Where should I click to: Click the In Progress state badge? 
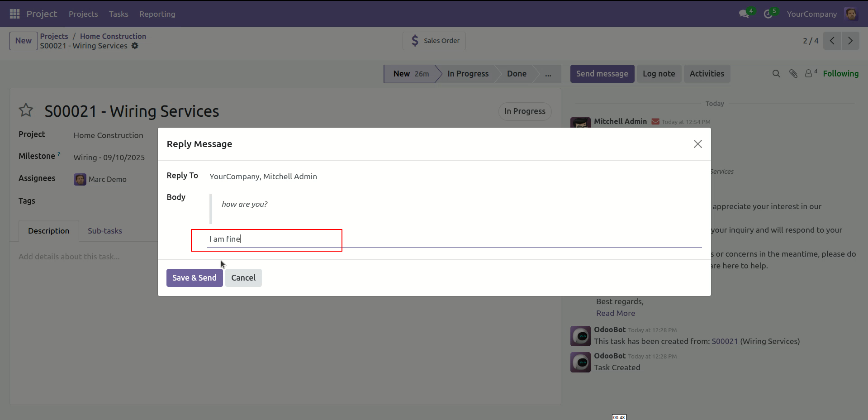pyautogui.click(x=525, y=111)
